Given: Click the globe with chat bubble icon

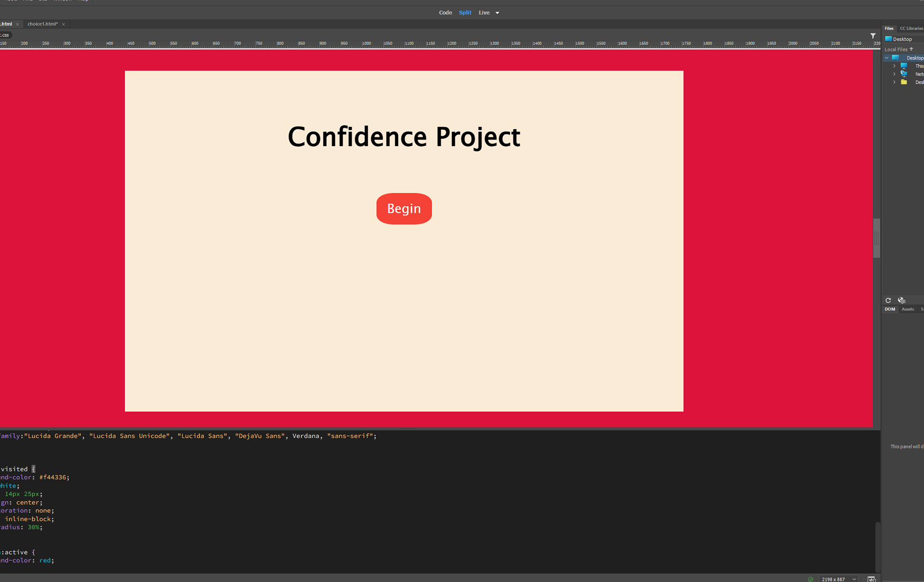Looking at the screenshot, I should coord(901,300).
